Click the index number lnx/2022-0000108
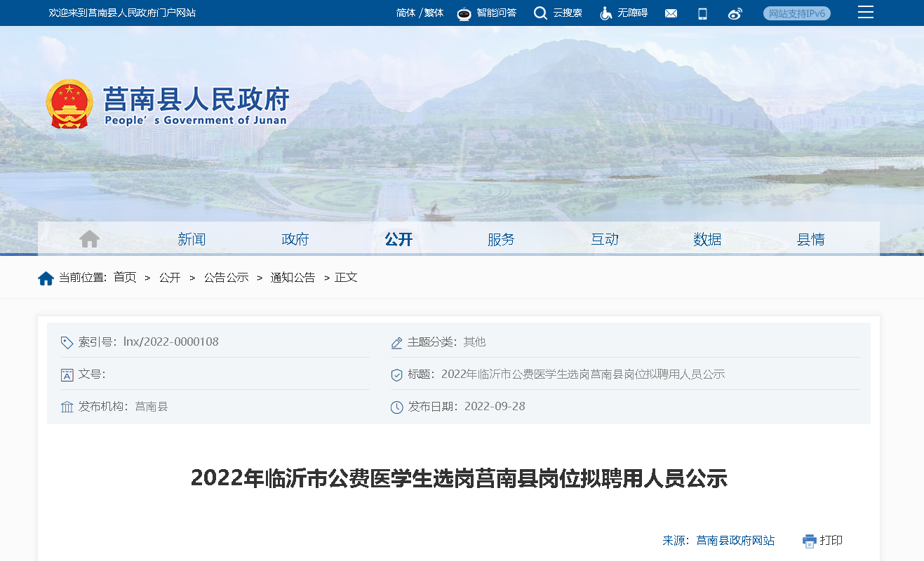Viewport: 924px width, 561px height. point(171,342)
